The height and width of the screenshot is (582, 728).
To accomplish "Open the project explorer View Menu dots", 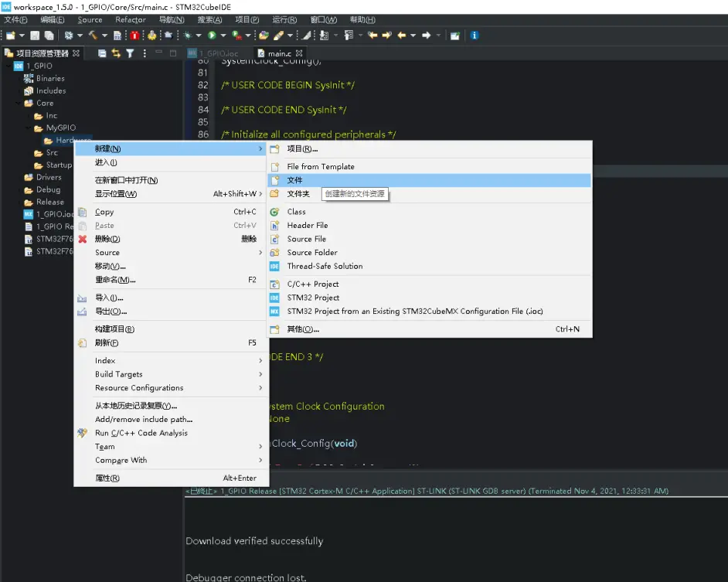I will pos(145,53).
